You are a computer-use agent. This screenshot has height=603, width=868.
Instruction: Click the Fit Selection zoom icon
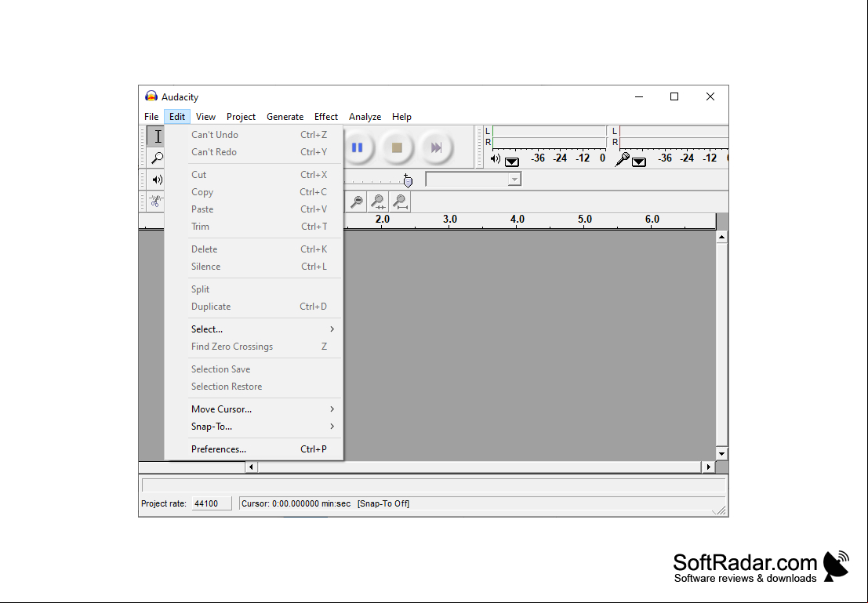[378, 202]
